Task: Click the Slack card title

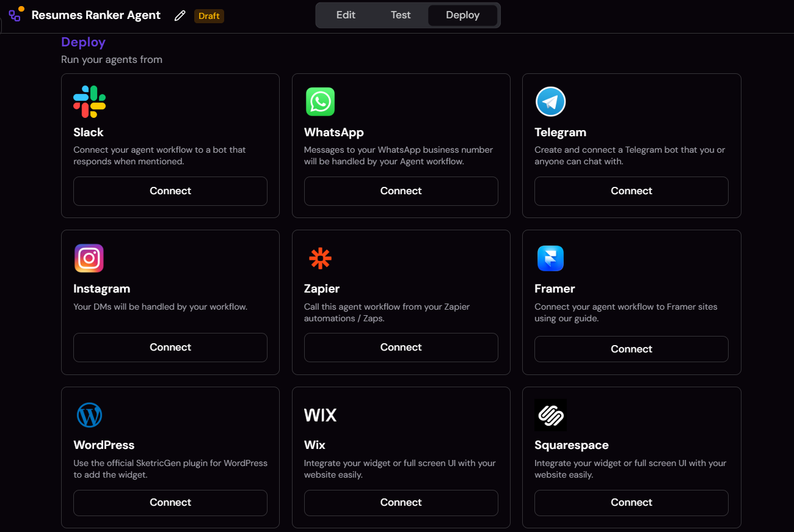Action: coord(89,132)
